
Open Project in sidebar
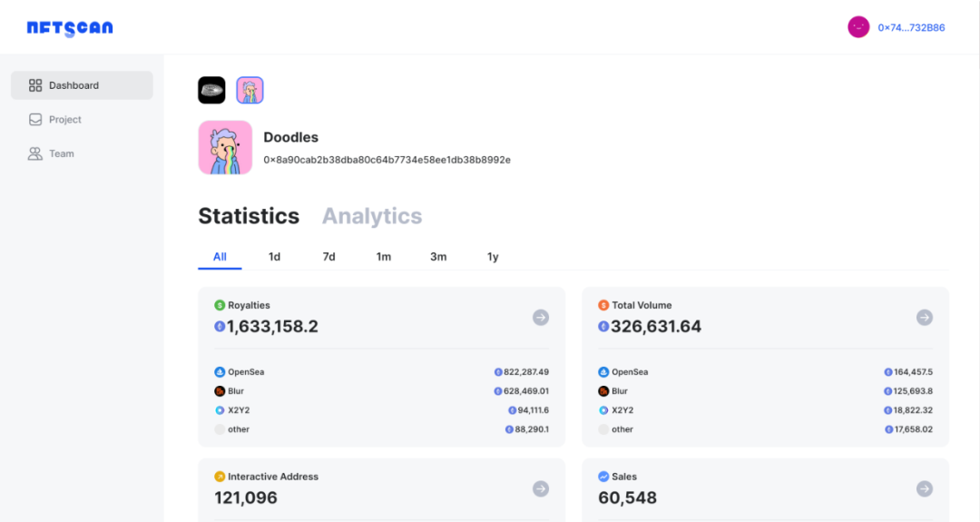click(82, 120)
